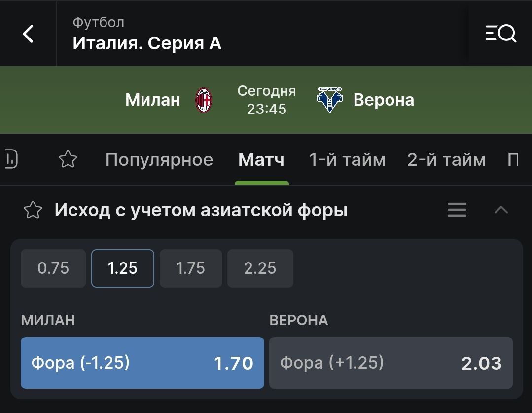Go back using the left arrow
532x413 pixels.
pos(28,34)
